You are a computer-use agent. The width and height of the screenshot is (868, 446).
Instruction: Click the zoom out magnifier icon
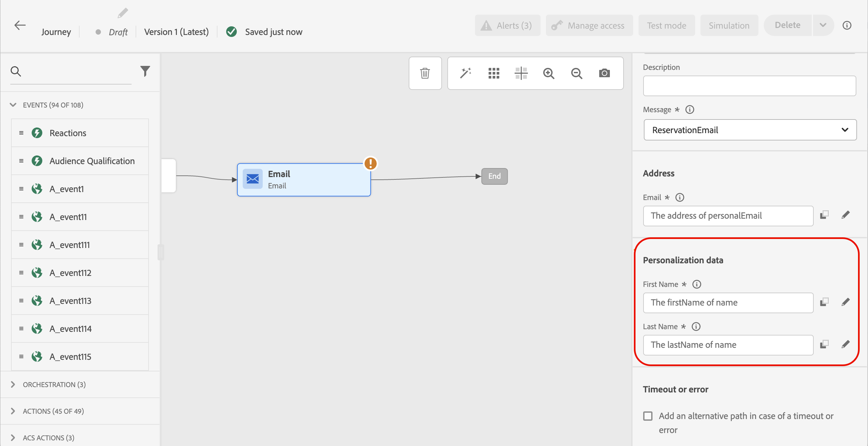[577, 73]
